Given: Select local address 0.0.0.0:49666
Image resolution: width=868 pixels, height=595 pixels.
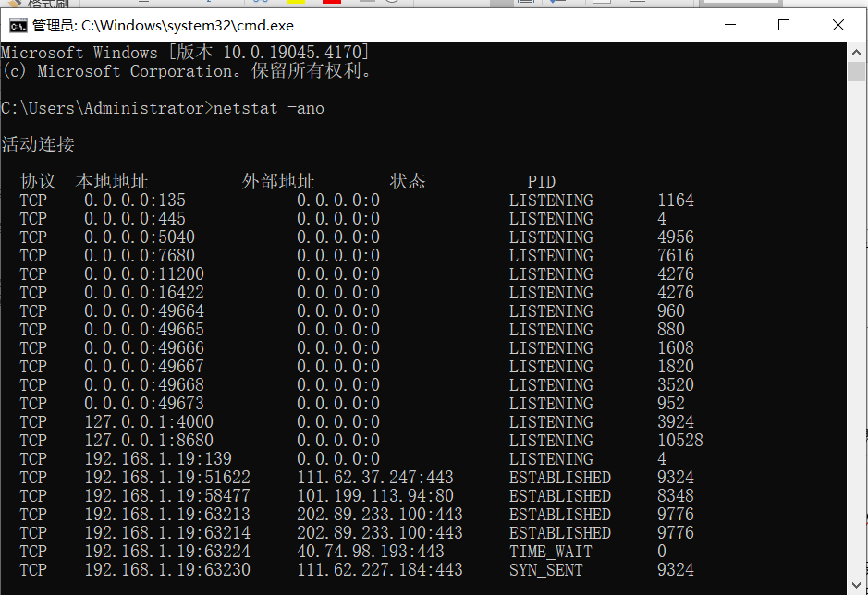Looking at the screenshot, I should coord(144,348).
